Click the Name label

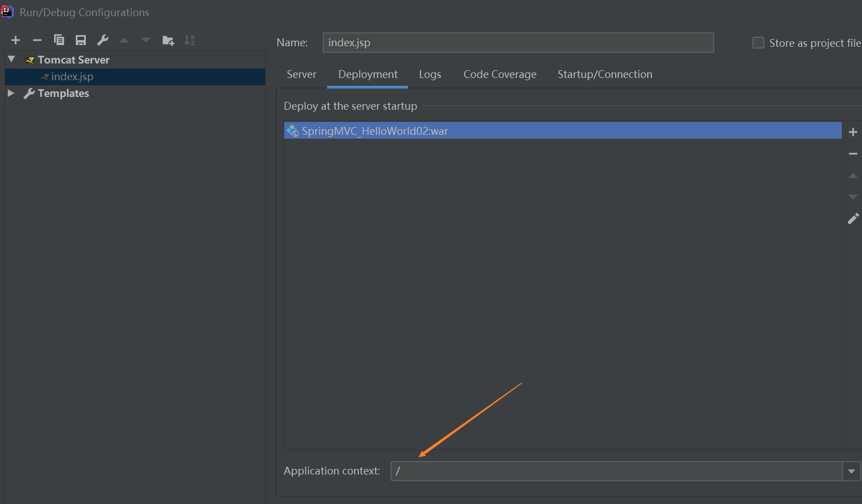click(292, 43)
